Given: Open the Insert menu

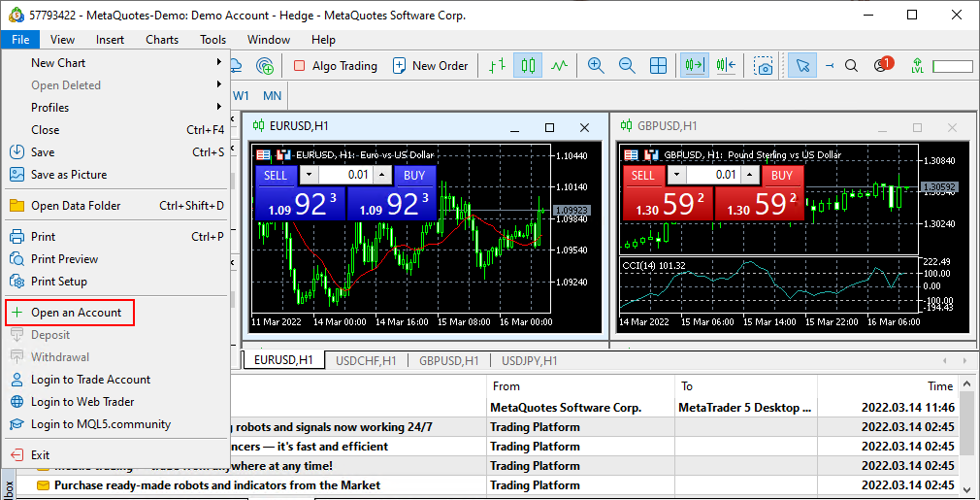Looking at the screenshot, I should click(x=110, y=40).
